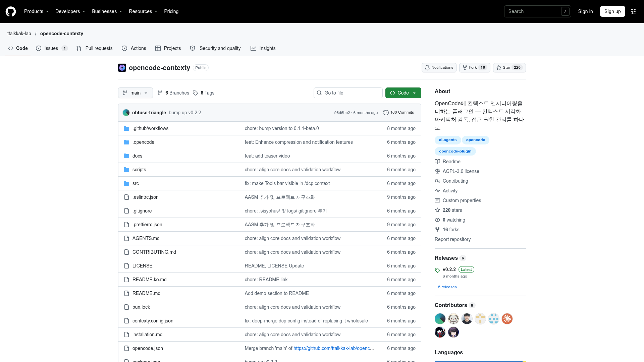Click the opencode-contexty repository avatar icon
The width and height of the screenshot is (644, 362).
pos(122,68)
